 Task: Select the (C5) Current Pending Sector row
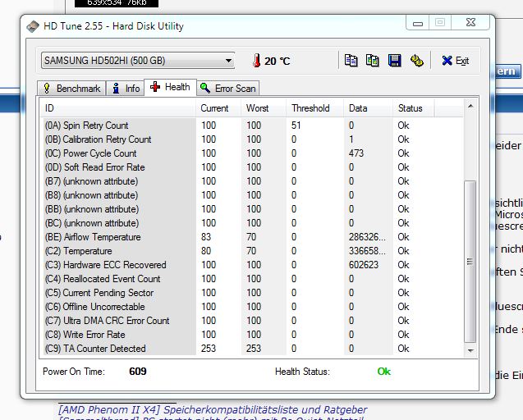point(252,293)
